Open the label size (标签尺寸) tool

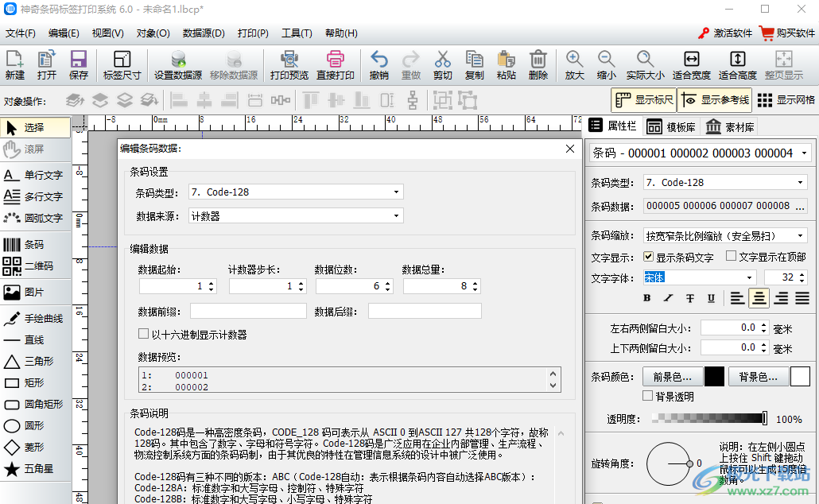point(122,64)
